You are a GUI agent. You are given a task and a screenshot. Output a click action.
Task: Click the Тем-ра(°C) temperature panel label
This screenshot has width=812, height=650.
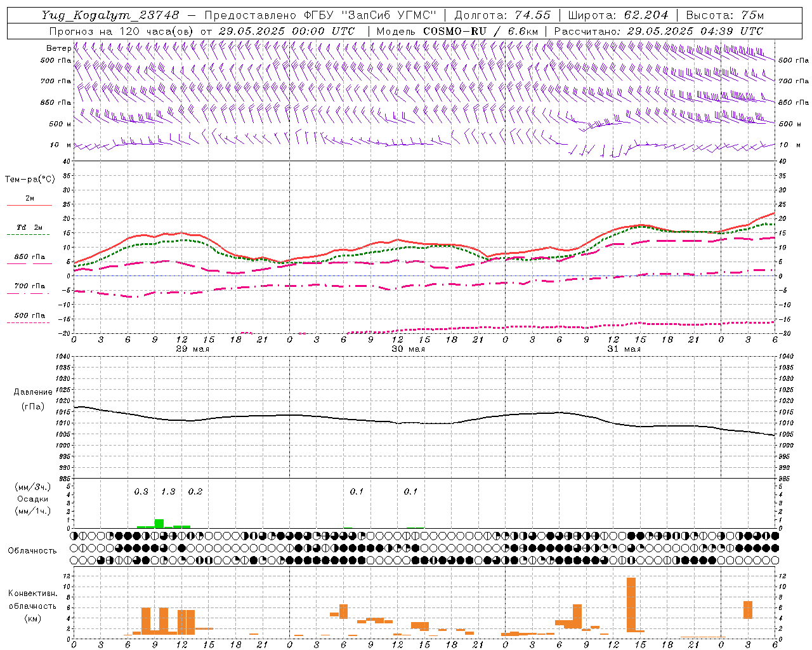30,180
